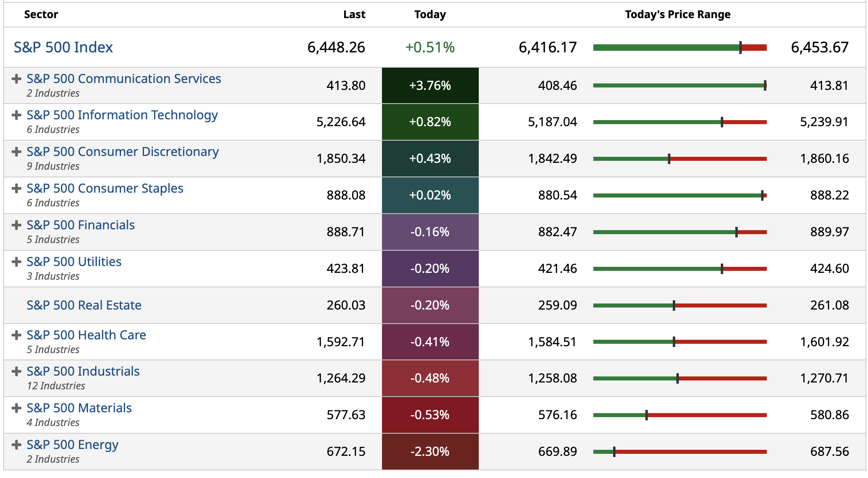
Task: Open the S&P 500 Real Estate link
Action: click(84, 306)
